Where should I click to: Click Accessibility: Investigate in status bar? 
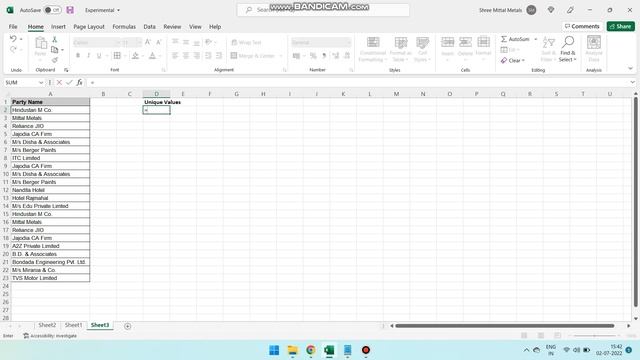click(50, 336)
